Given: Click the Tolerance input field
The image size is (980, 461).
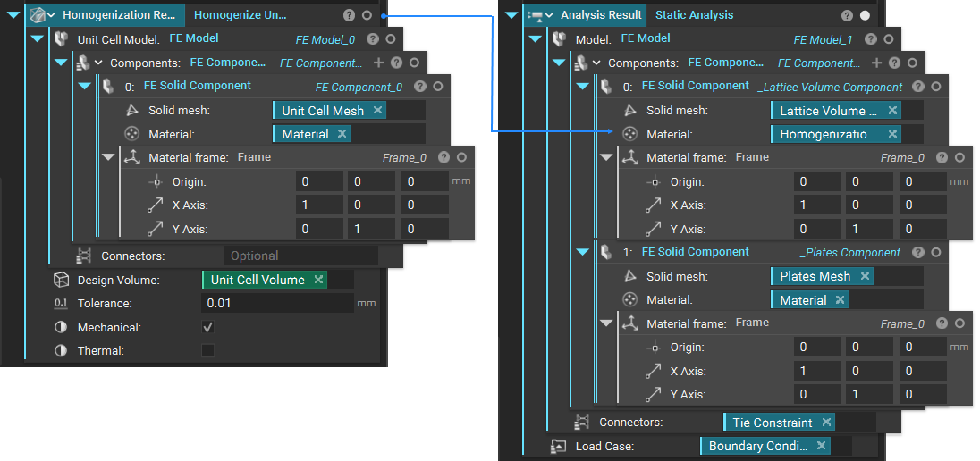Looking at the screenshot, I should [277, 303].
